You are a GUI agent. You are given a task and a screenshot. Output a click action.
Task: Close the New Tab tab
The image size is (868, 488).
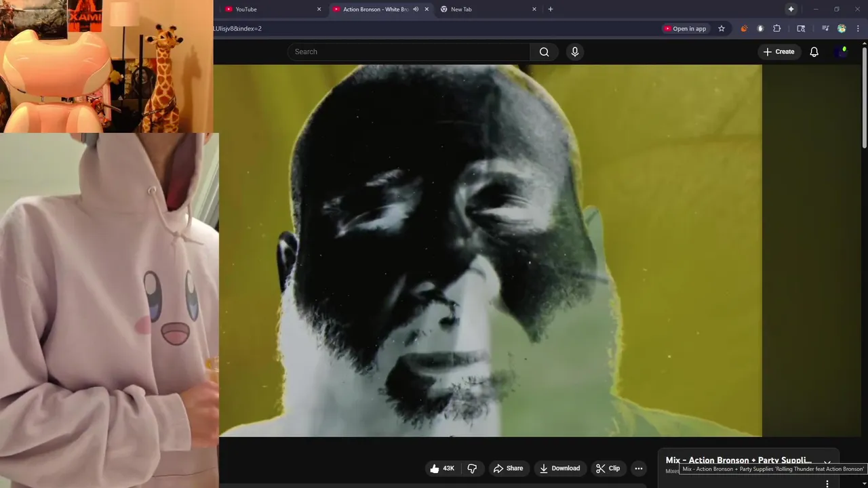[x=534, y=9]
